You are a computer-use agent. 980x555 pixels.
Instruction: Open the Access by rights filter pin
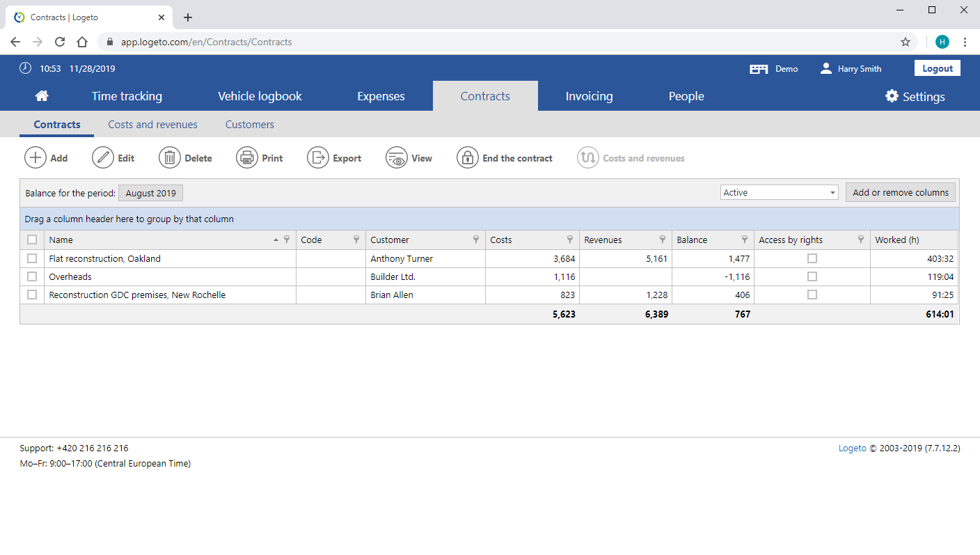[x=861, y=240]
